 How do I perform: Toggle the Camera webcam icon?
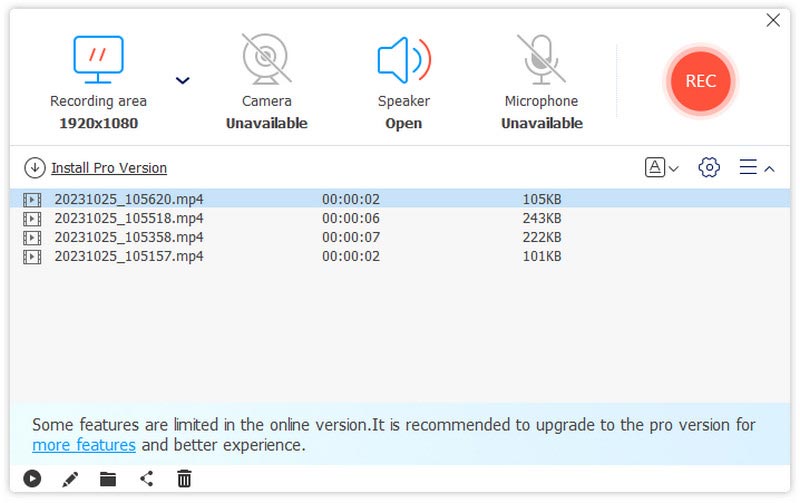(266, 59)
